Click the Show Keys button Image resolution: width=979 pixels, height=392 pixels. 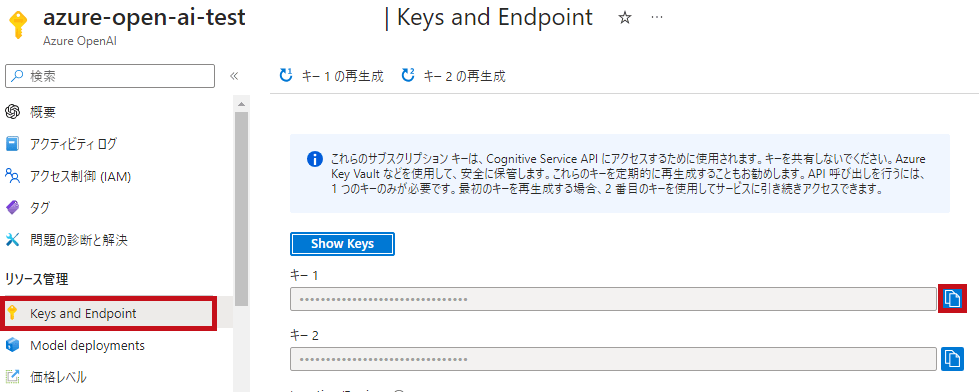(x=342, y=244)
